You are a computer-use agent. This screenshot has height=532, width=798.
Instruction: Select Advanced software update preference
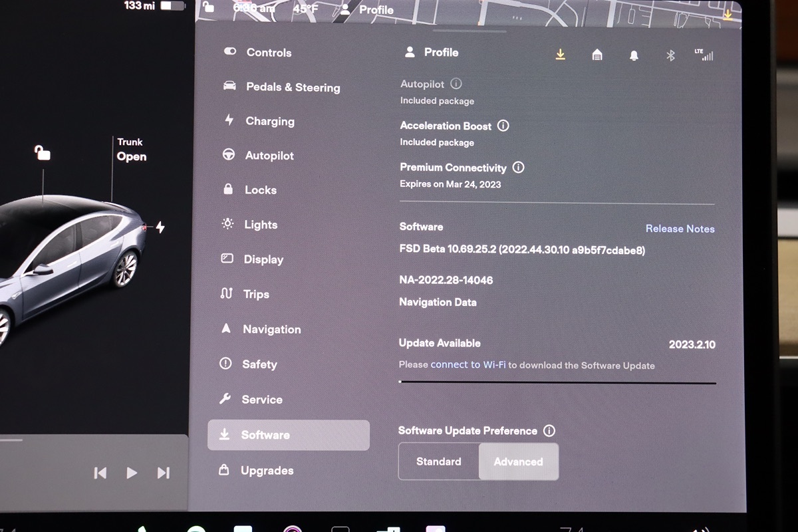tap(518, 462)
